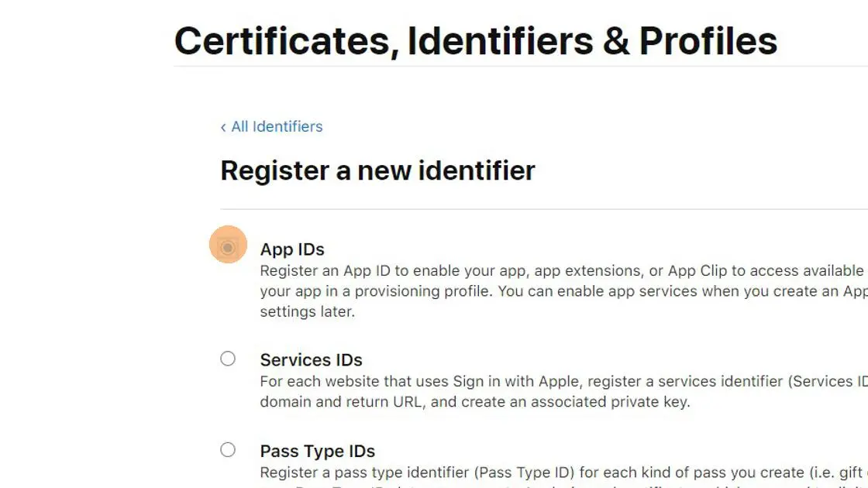868x488 pixels.
Task: Click the Services IDs description text
Action: coord(542,391)
